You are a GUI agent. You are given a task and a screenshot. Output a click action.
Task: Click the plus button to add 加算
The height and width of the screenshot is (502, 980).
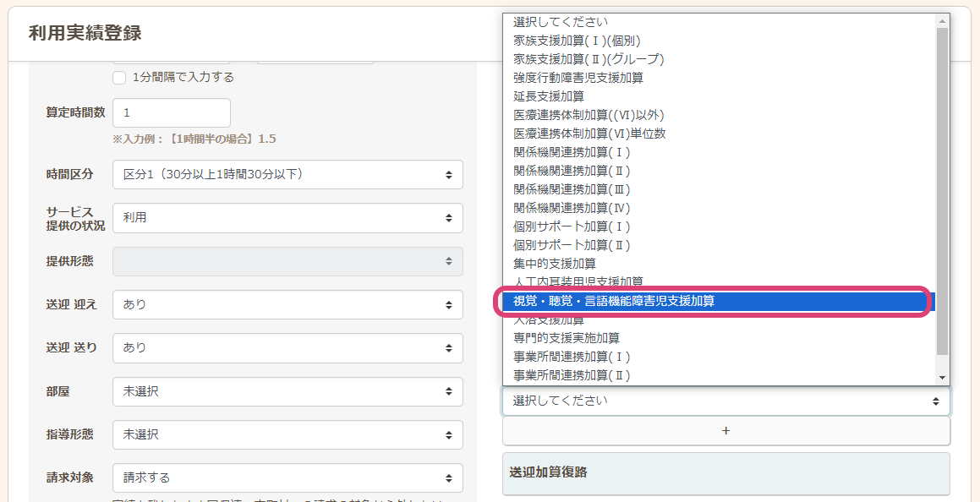click(x=725, y=430)
